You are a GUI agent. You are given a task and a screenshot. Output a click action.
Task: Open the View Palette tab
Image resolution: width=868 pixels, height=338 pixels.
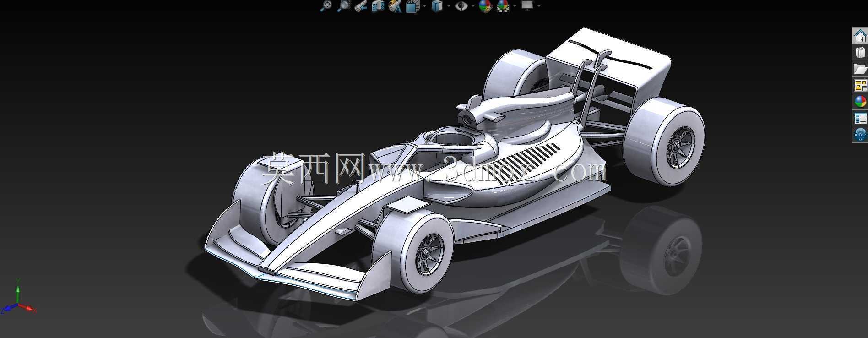click(x=860, y=86)
